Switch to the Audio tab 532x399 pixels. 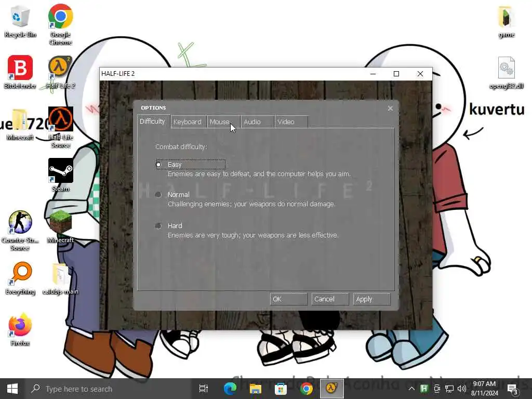[x=257, y=122]
